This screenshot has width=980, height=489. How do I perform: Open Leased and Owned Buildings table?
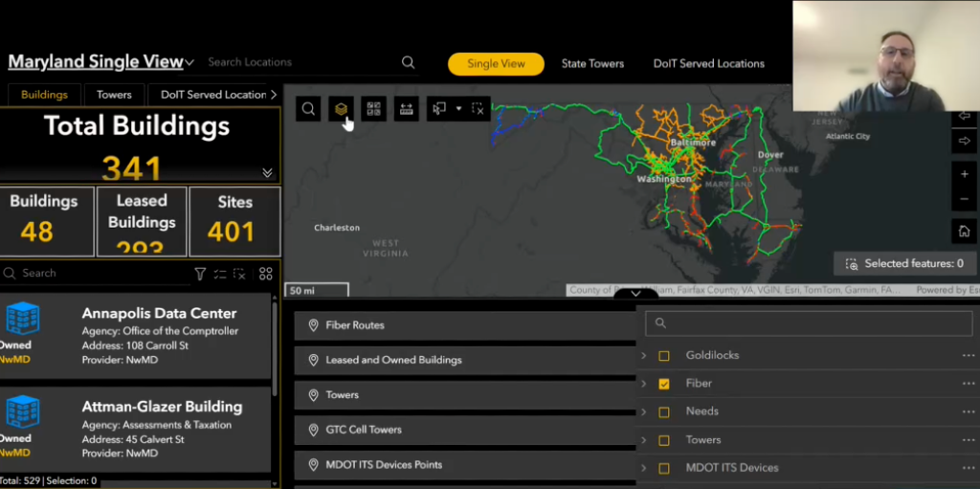coord(465,360)
